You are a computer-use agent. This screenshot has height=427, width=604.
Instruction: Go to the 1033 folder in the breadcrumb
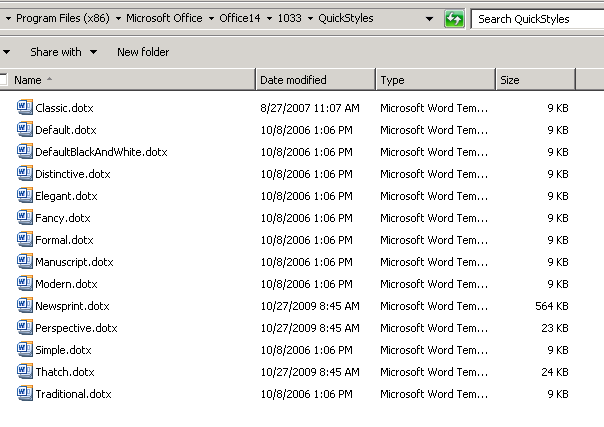[x=290, y=18]
